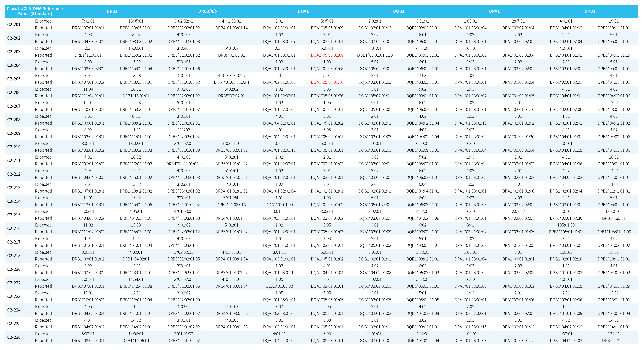Image resolution: width=644 pixels, height=350 pixels.
Task: Click the DRB1*14:54:01:08 cell
Action: click(136, 286)
